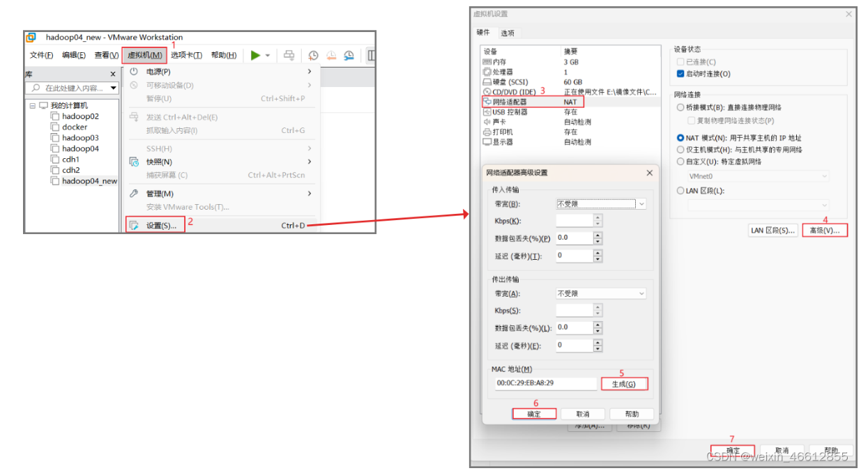868x473 pixels.
Task: Click the VM icon next to docker
Action: pyautogui.click(x=55, y=127)
